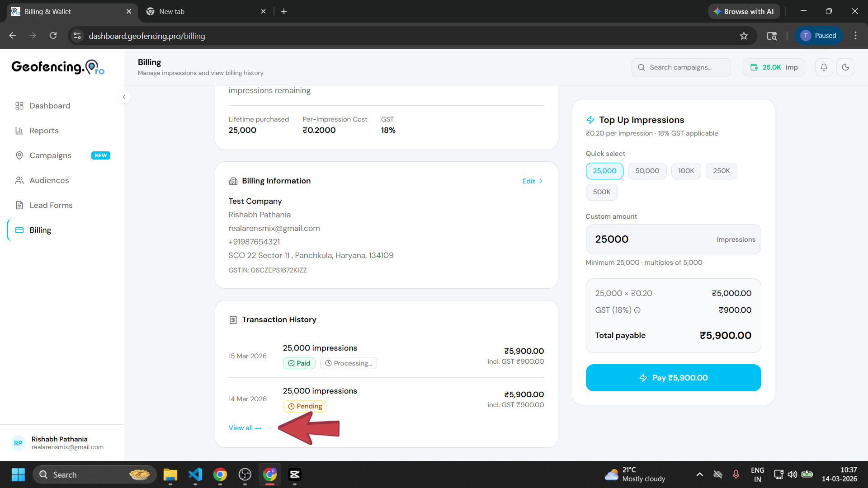Click the GST info icon in the summary
Screen dimensions: 868x488
tap(637, 310)
